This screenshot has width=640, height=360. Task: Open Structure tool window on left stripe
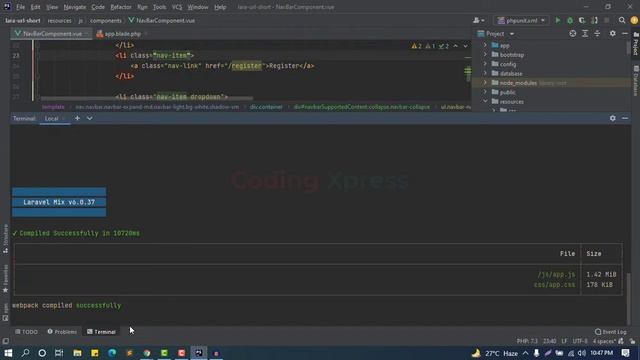(5, 239)
